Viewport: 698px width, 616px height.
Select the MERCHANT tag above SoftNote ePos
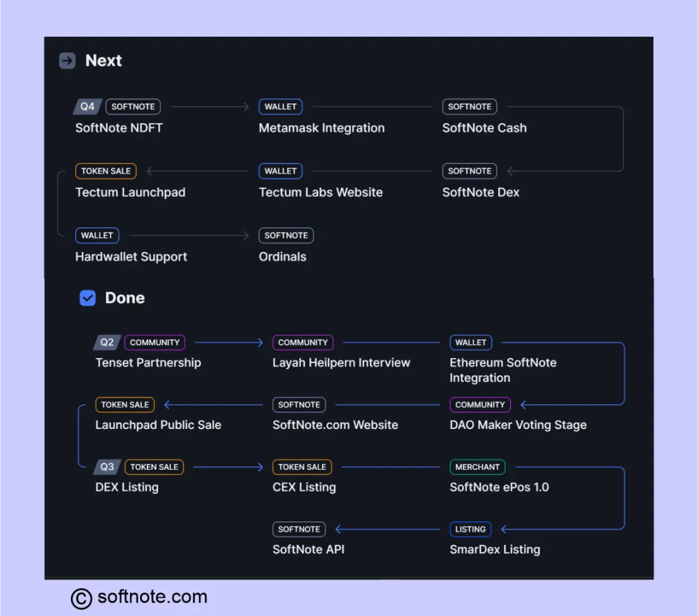click(477, 467)
